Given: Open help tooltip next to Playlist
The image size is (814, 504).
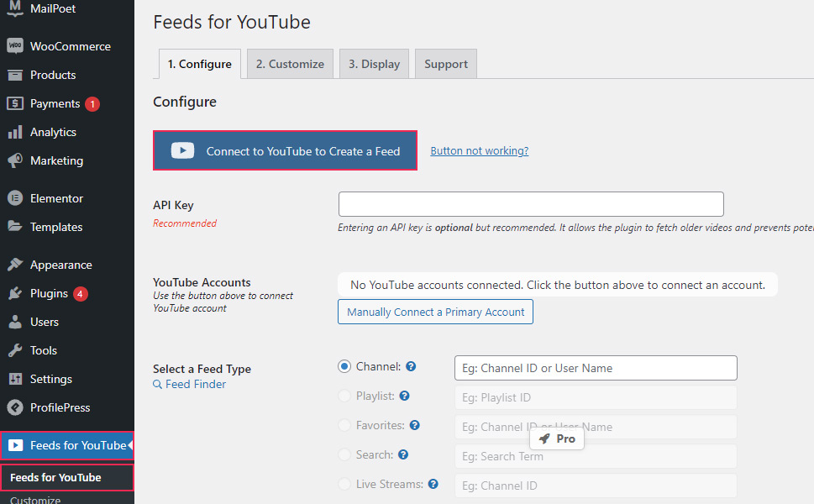Looking at the screenshot, I should 404,396.
